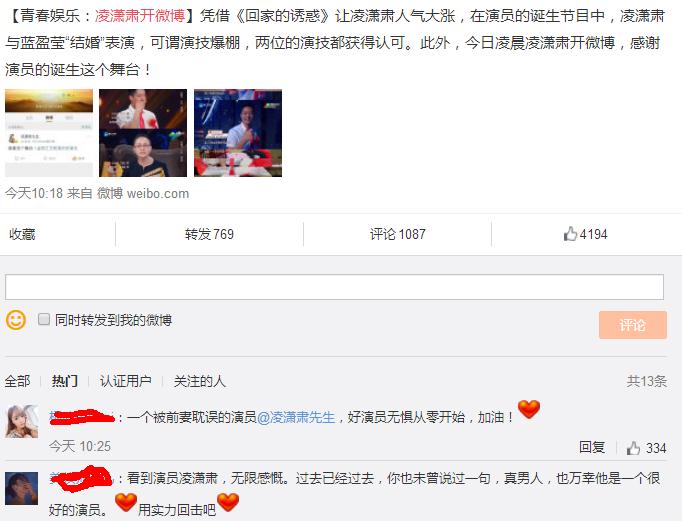This screenshot has width=682, height=521.
Task: Show comments from 认证用户
Action: pos(126,381)
